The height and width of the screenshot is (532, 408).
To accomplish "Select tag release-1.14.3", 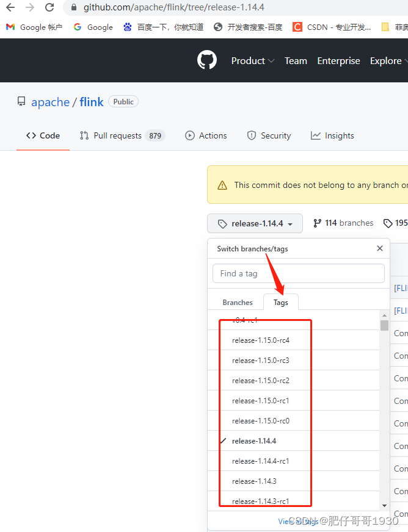I will pos(294,481).
